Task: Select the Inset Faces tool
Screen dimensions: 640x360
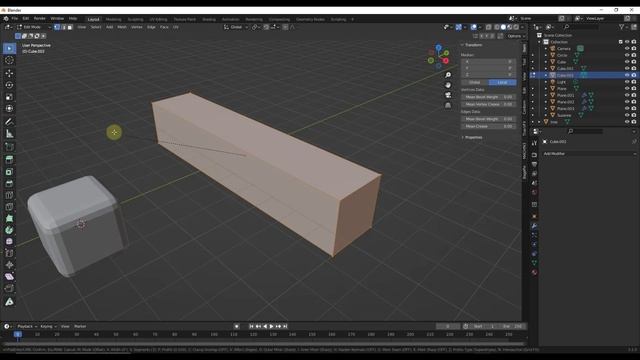Action: [9, 172]
